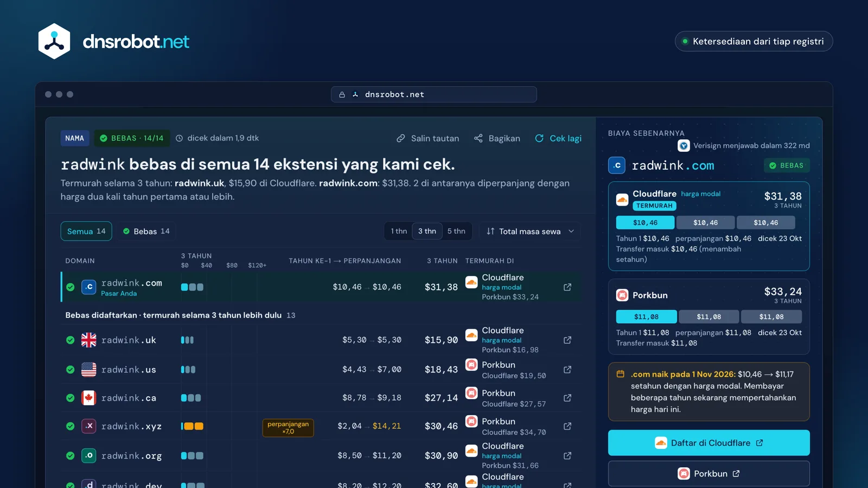Open external link icon in radwink.org row
Image resolution: width=868 pixels, height=488 pixels.
click(x=567, y=455)
